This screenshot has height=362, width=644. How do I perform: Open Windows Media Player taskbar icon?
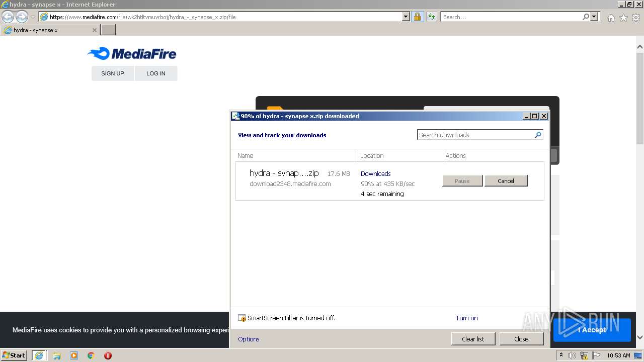(74, 355)
